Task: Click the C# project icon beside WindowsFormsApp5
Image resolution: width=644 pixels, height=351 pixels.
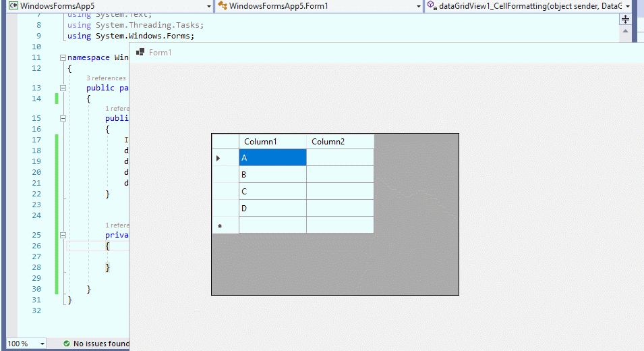Action: pos(13,5)
